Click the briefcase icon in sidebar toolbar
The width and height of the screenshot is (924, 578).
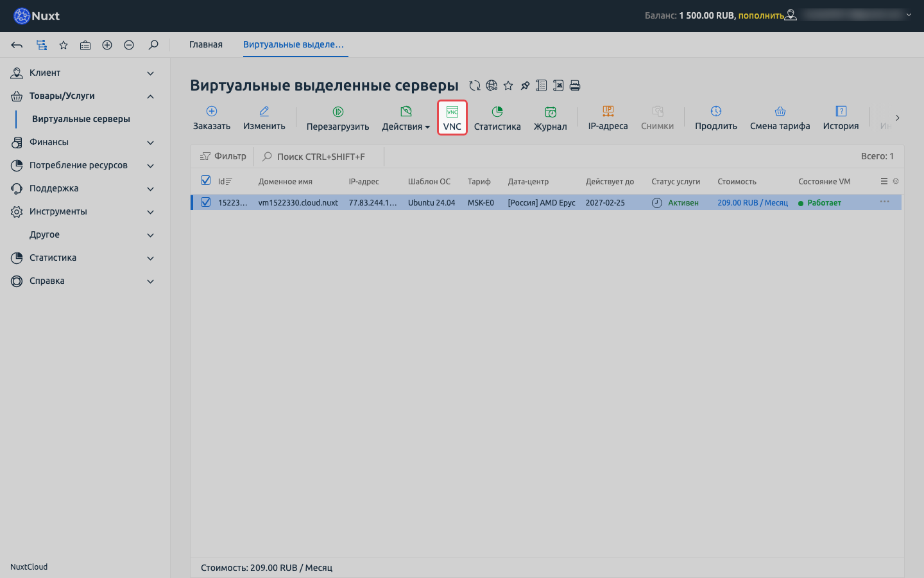pos(85,45)
